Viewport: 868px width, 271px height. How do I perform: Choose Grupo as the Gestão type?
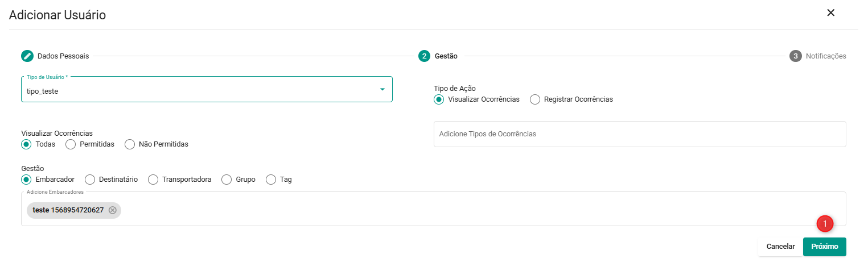[227, 180]
